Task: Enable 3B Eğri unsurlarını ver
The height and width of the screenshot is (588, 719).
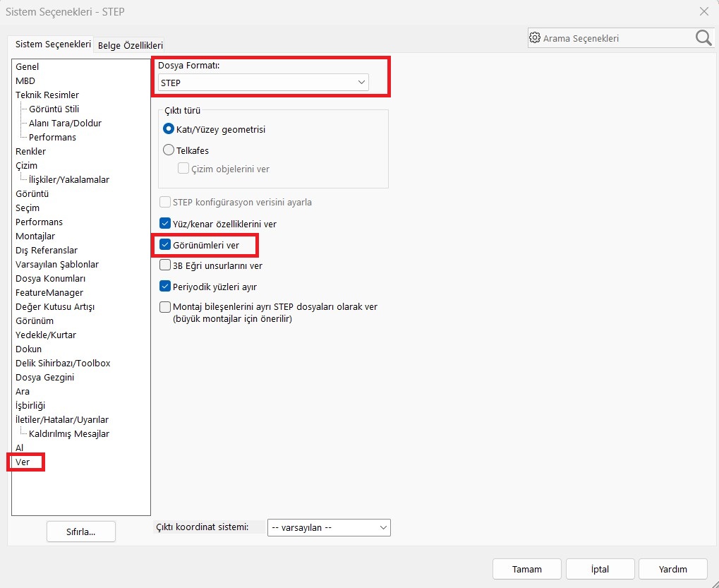Action: [x=165, y=265]
